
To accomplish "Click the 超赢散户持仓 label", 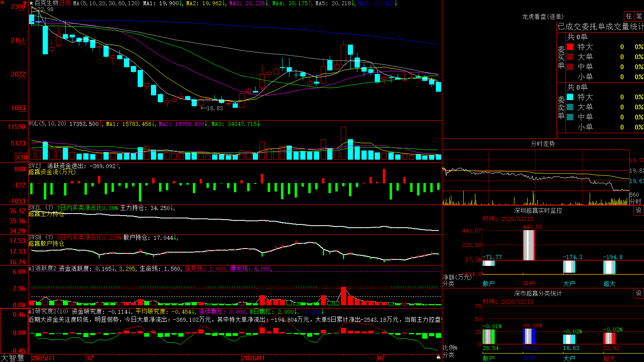I will point(46,243).
